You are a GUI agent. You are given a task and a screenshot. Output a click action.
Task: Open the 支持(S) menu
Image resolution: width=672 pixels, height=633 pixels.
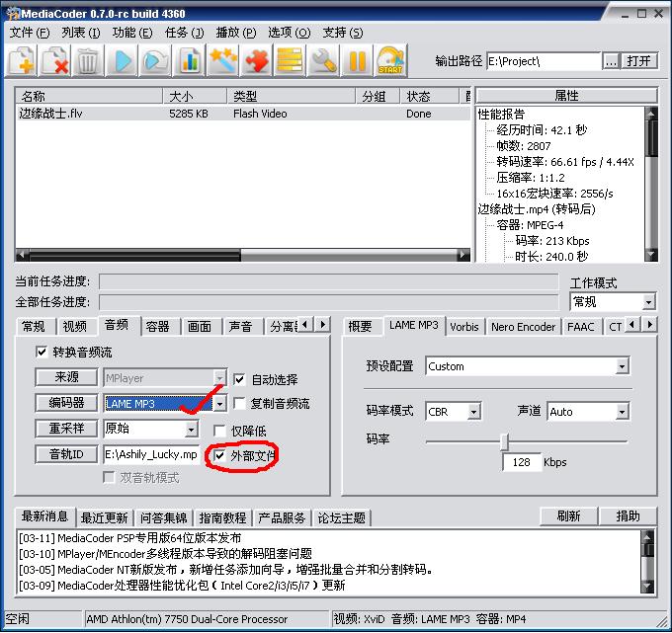coord(343,33)
